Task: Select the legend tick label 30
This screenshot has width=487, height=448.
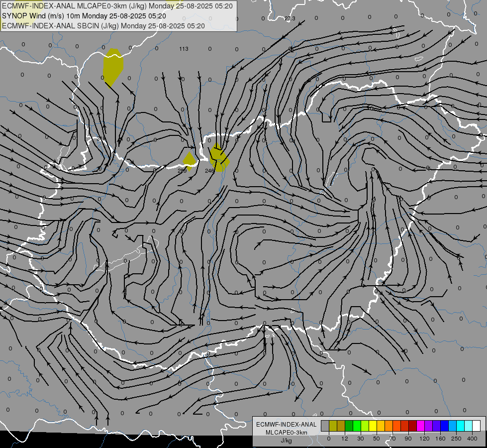Action: click(361, 439)
